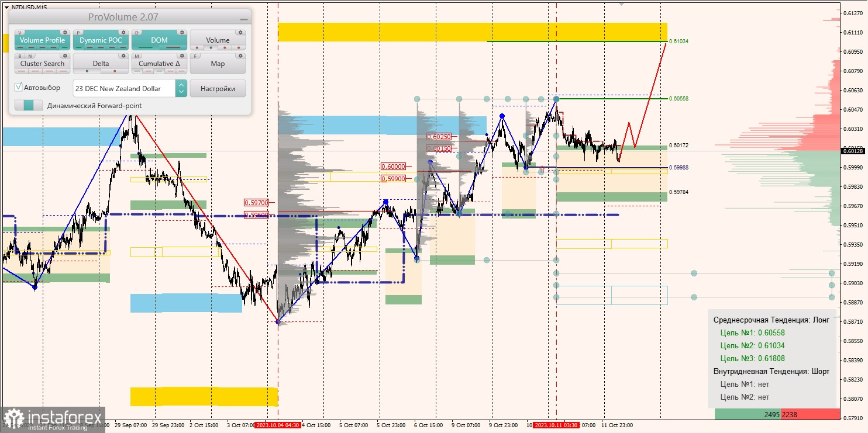Open Map gear settings

coord(240,56)
